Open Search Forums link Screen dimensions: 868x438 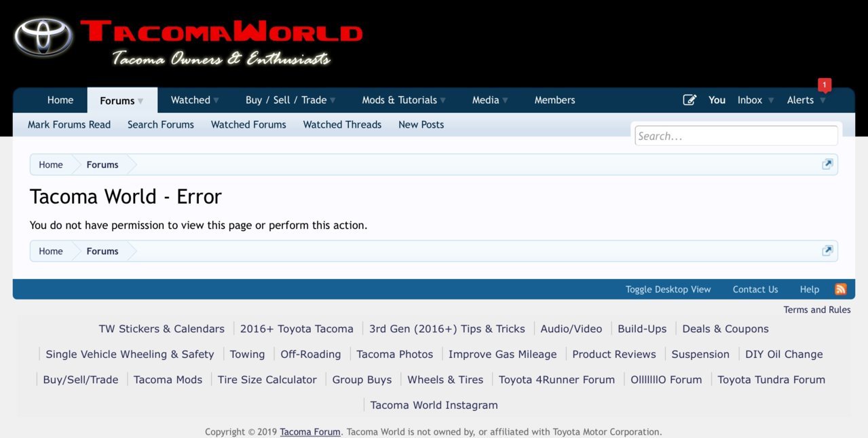point(161,124)
